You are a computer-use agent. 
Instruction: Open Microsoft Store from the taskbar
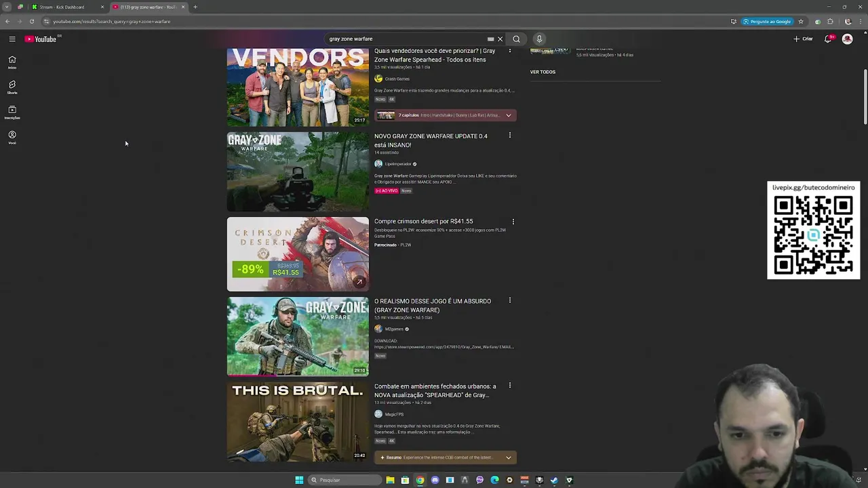pos(405,480)
